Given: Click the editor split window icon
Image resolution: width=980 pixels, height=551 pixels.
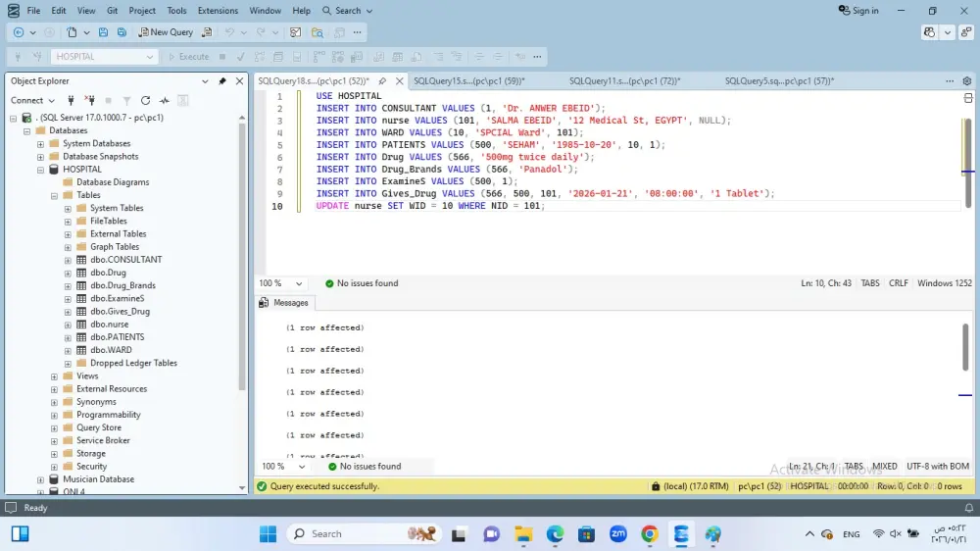Looking at the screenshot, I should (x=967, y=98).
